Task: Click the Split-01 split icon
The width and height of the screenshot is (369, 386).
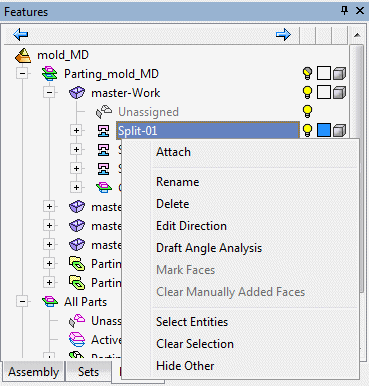Action: point(103,131)
